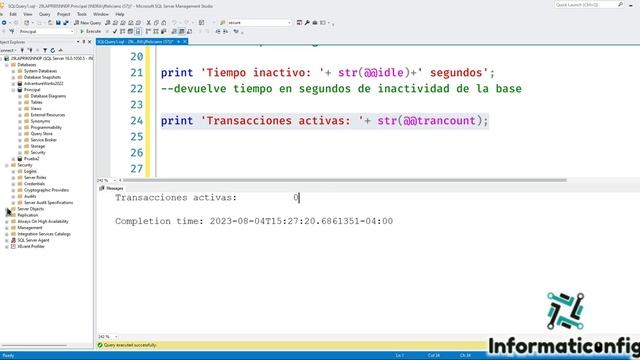The height and width of the screenshot is (360, 640).
Task: Click the XEvent Profiler icon
Action: click(13, 247)
